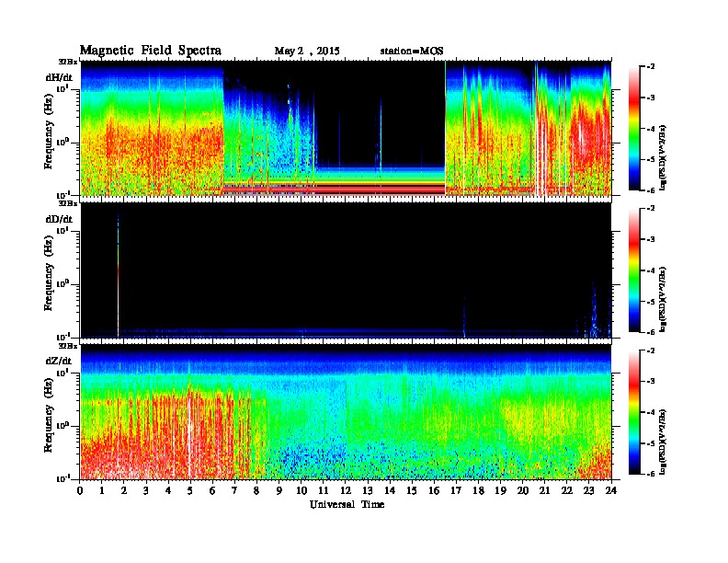Click the log PSD label beside the dH/dt color bar
The width and height of the screenshot is (728, 563).
click(663, 157)
